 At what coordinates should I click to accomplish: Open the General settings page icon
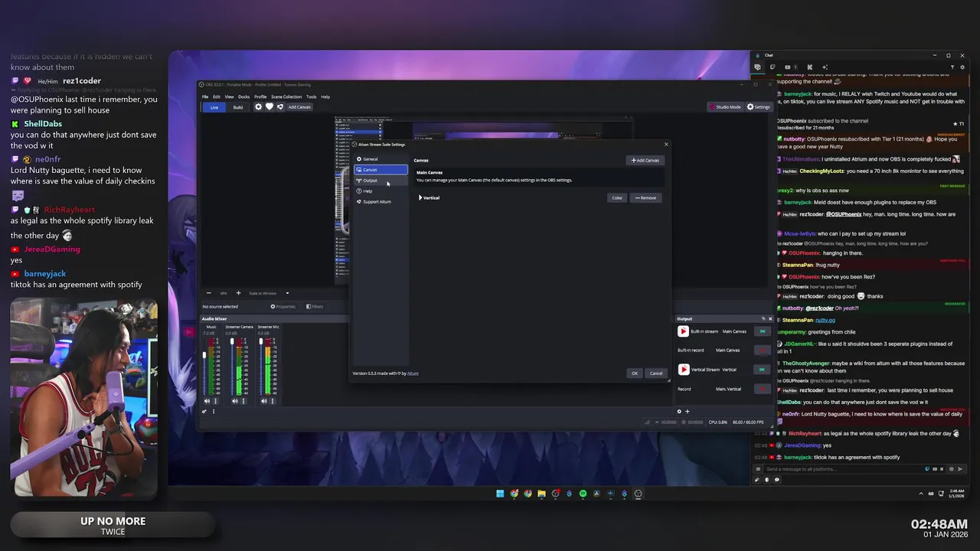[359, 159]
